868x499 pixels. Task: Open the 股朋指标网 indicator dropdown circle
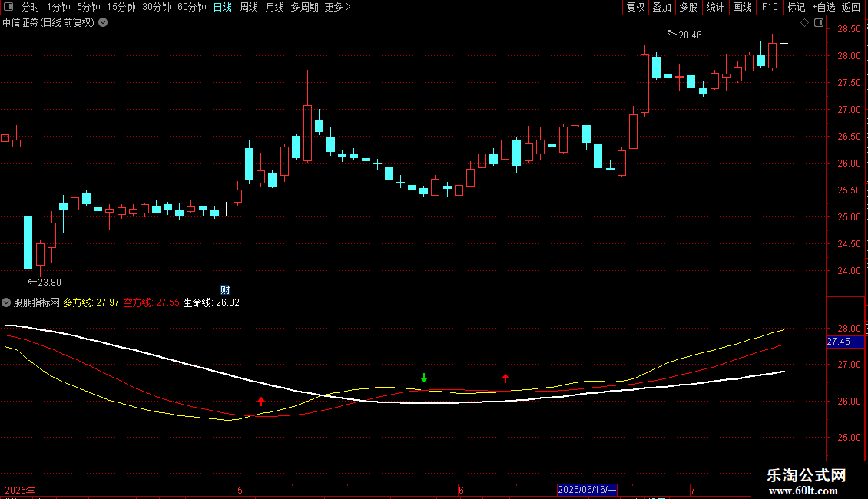pos(6,302)
